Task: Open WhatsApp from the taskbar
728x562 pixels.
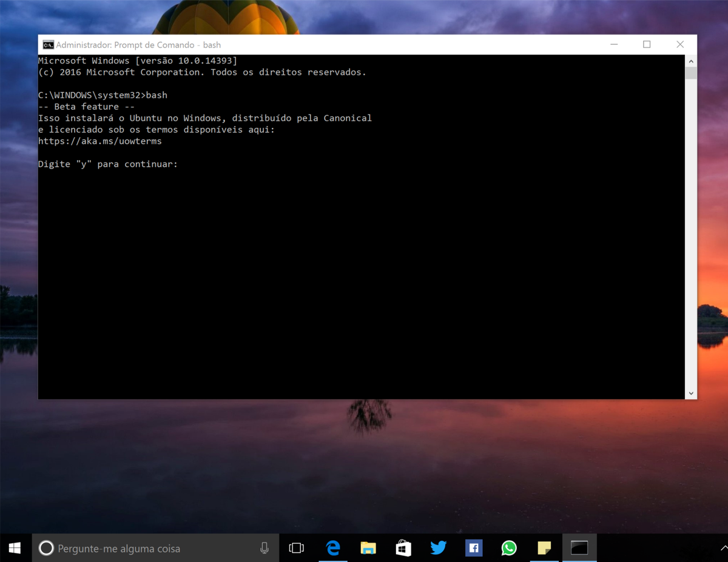Action: [509, 548]
